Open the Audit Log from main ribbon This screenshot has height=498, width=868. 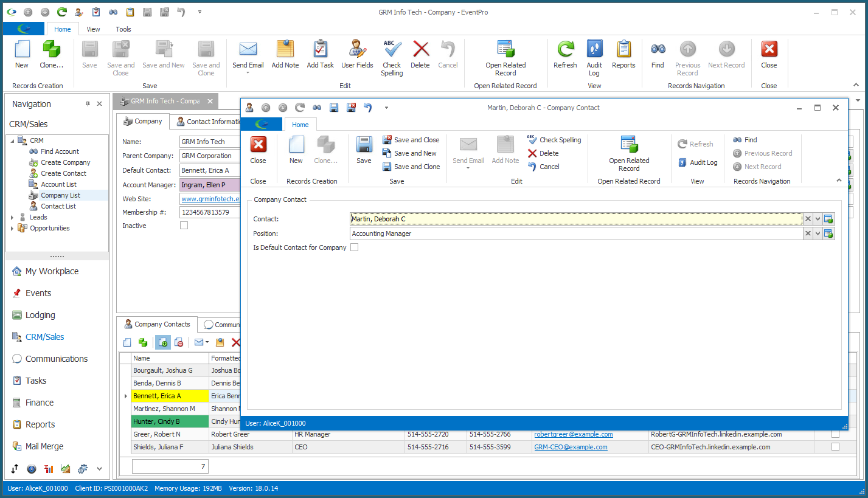click(594, 58)
